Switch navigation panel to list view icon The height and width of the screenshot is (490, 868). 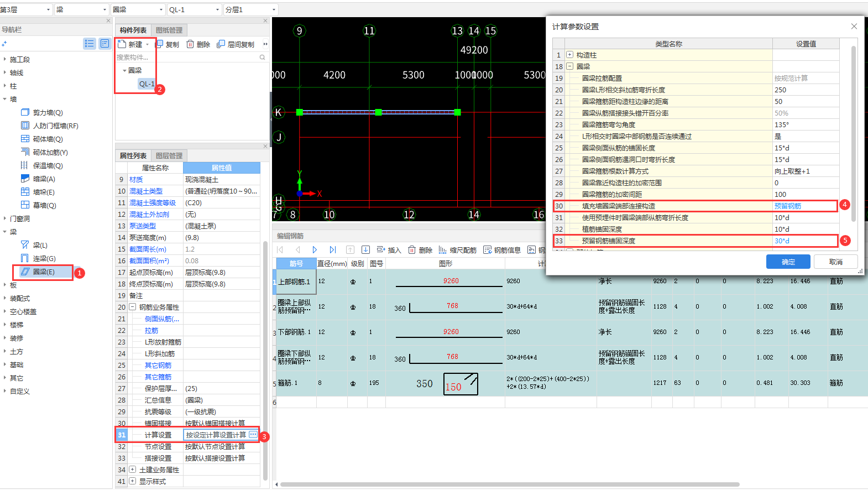point(90,44)
